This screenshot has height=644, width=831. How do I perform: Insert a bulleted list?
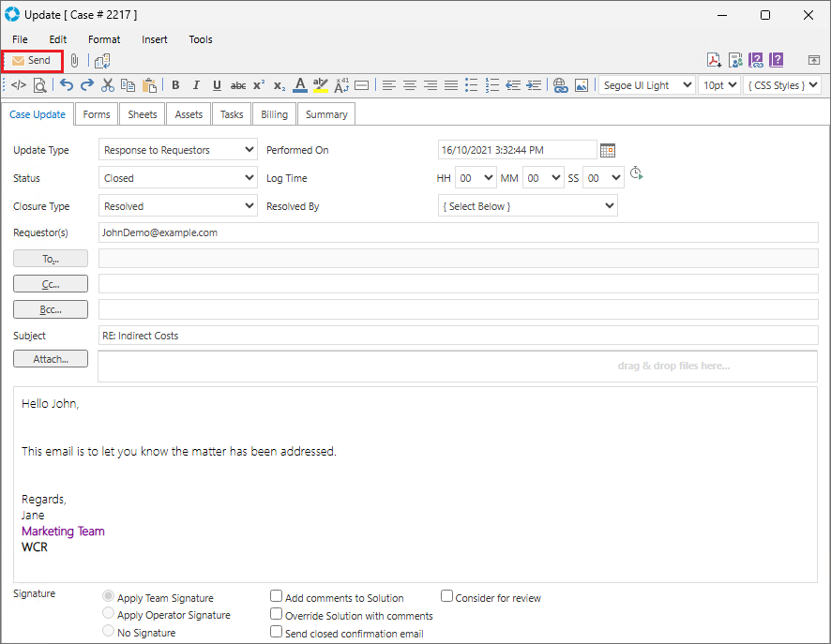471,85
